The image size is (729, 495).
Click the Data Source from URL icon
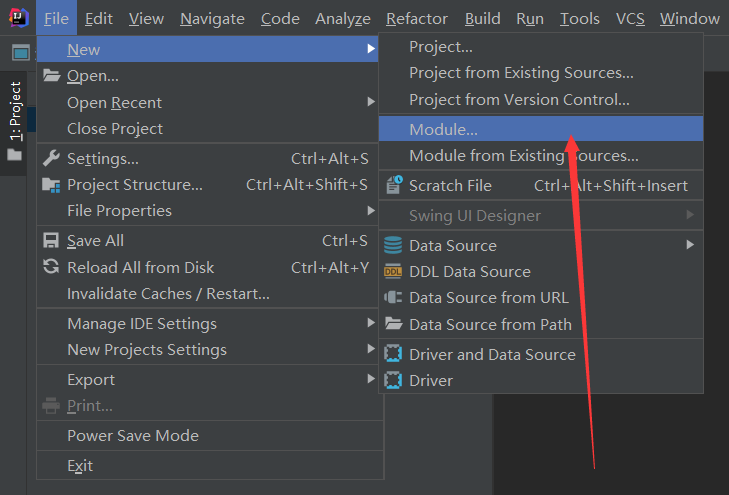[393, 298]
